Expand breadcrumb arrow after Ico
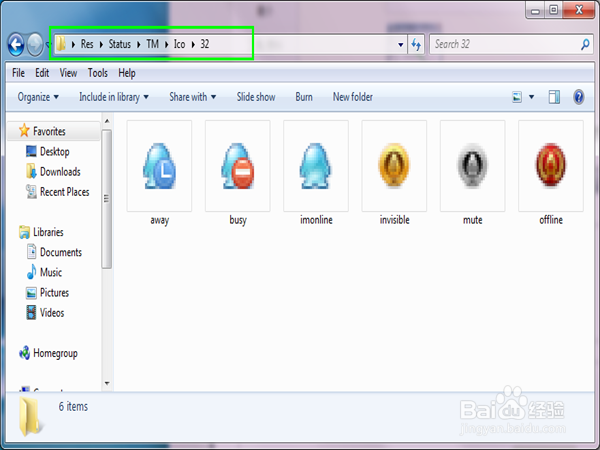Image resolution: width=600 pixels, height=450 pixels. [x=193, y=44]
